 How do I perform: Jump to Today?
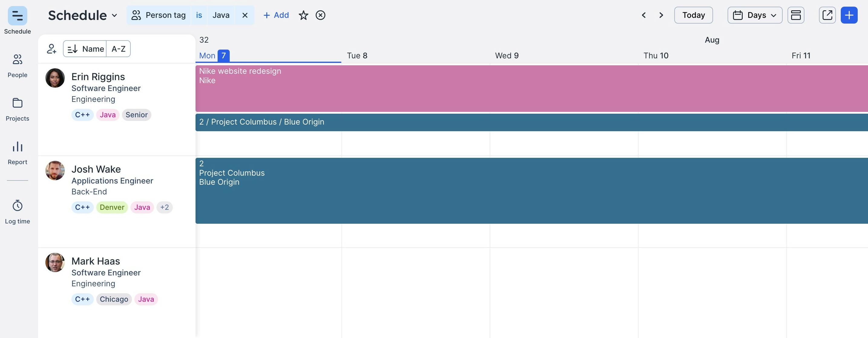click(x=693, y=15)
